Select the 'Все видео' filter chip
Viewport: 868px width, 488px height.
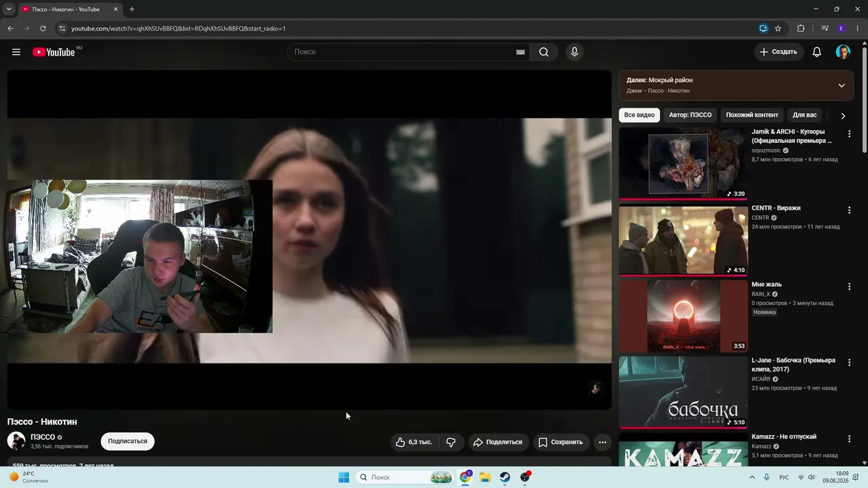coord(639,115)
